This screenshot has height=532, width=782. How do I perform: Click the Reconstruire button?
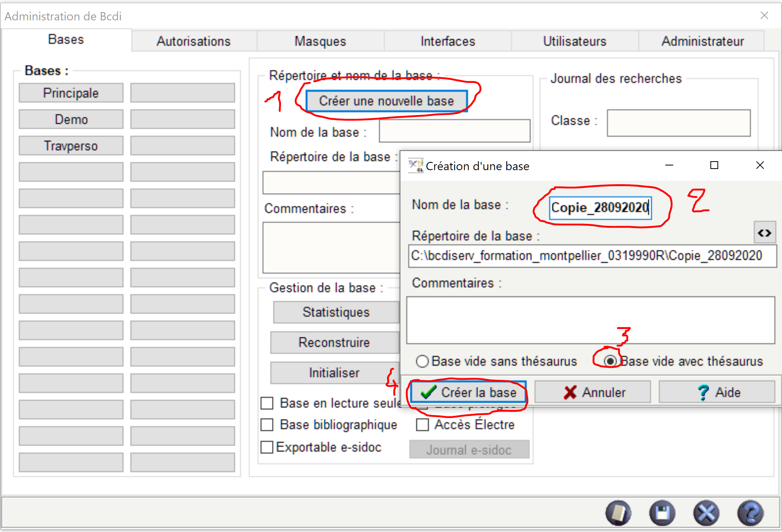pos(335,343)
